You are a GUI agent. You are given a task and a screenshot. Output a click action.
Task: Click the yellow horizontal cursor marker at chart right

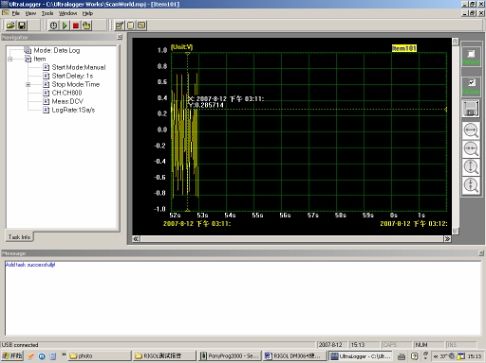(x=445, y=109)
